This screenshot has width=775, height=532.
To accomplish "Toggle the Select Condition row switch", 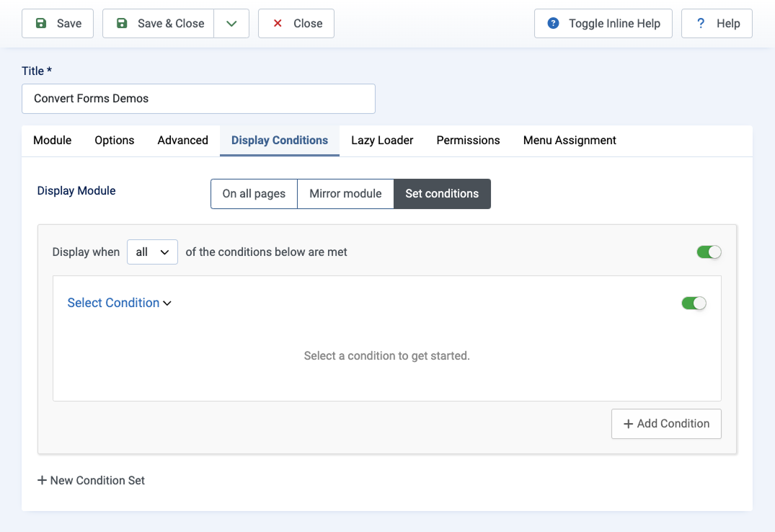I will [x=694, y=303].
